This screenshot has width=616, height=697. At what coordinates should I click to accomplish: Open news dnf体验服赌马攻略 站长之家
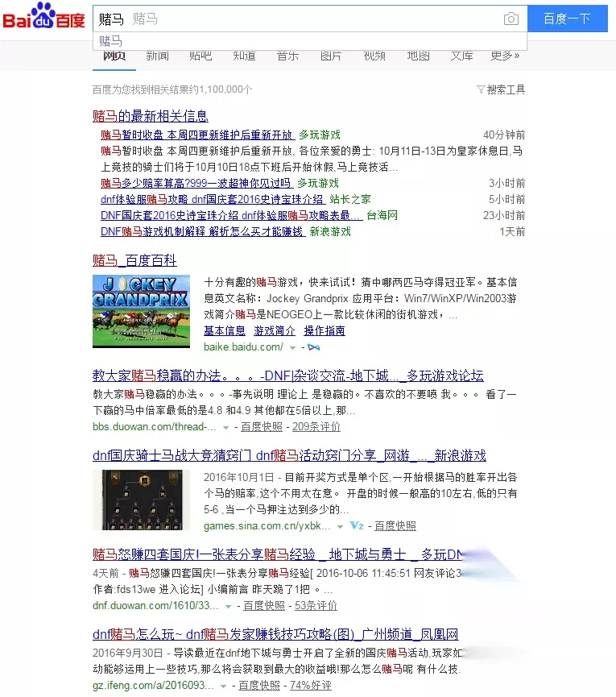213,199
